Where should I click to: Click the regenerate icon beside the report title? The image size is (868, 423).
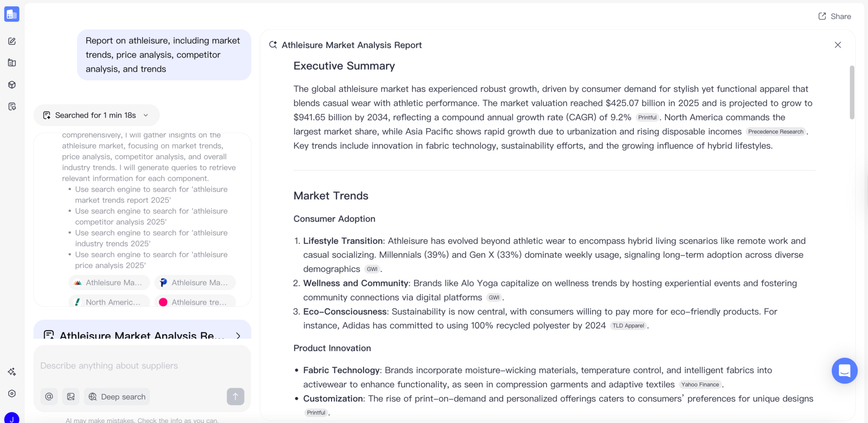[x=273, y=45]
